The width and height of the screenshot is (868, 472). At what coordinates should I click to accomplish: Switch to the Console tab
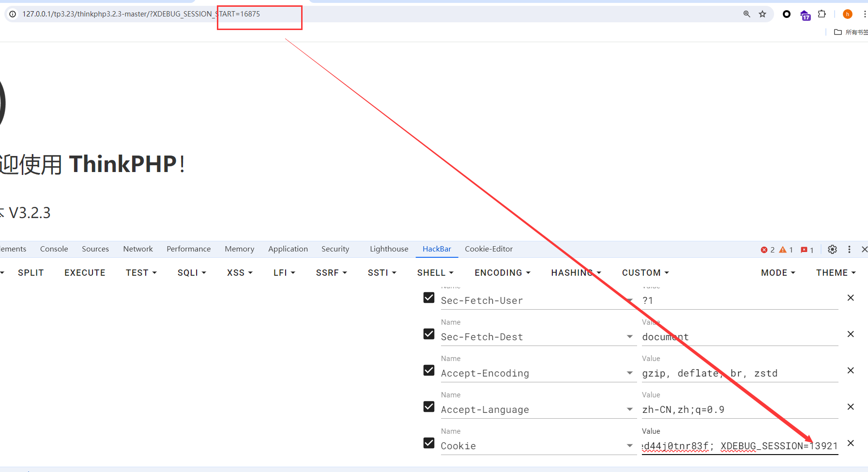pyautogui.click(x=54, y=249)
